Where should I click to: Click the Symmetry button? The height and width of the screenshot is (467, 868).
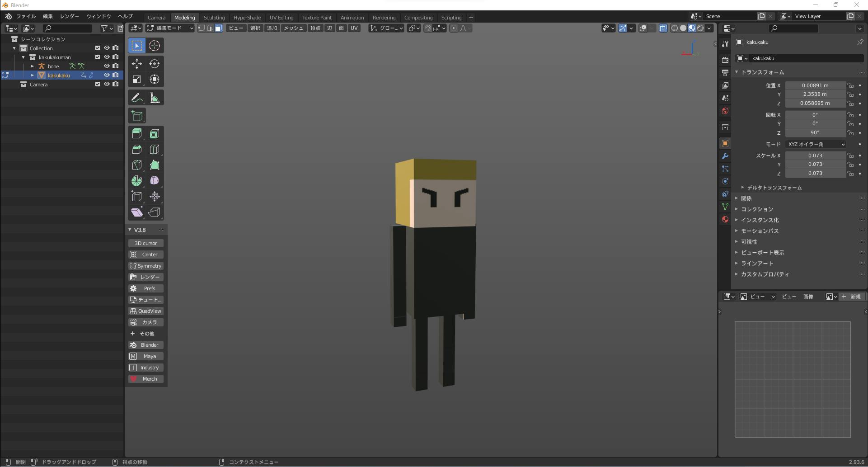pyautogui.click(x=146, y=266)
